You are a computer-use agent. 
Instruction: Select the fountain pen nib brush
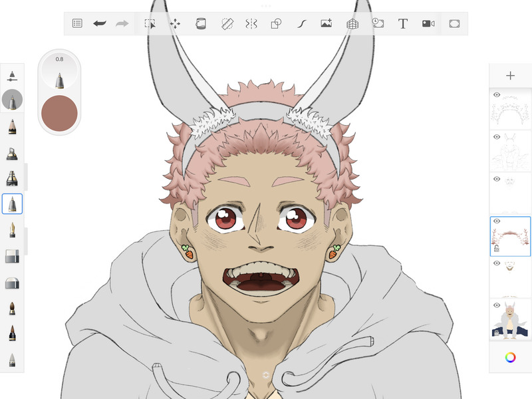click(x=12, y=230)
